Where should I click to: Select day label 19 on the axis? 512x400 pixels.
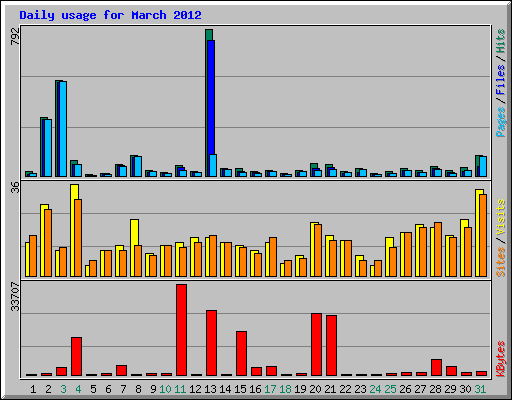pyautogui.click(x=300, y=389)
